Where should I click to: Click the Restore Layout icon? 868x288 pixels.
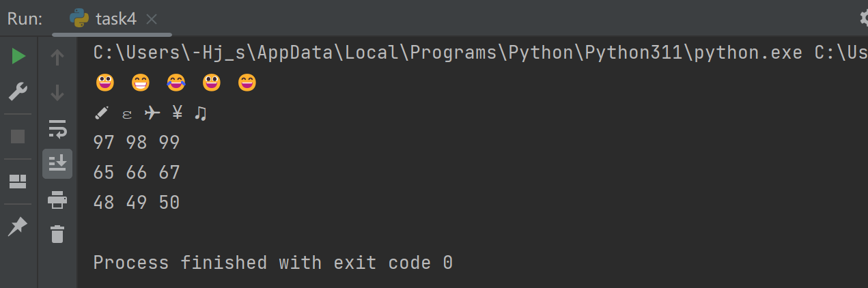point(18,182)
